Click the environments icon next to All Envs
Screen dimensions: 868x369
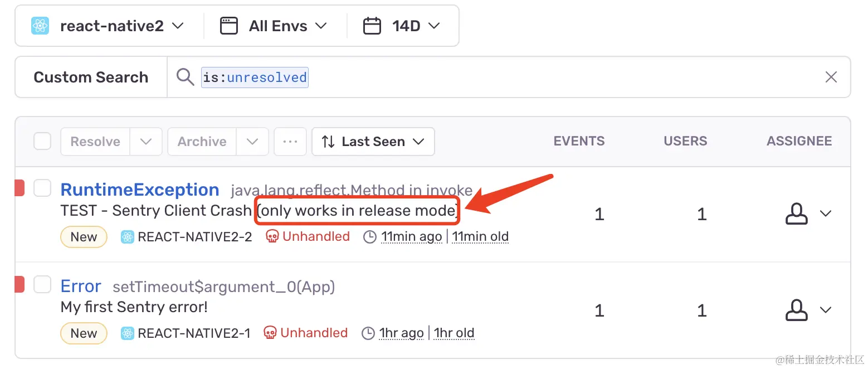(x=228, y=26)
